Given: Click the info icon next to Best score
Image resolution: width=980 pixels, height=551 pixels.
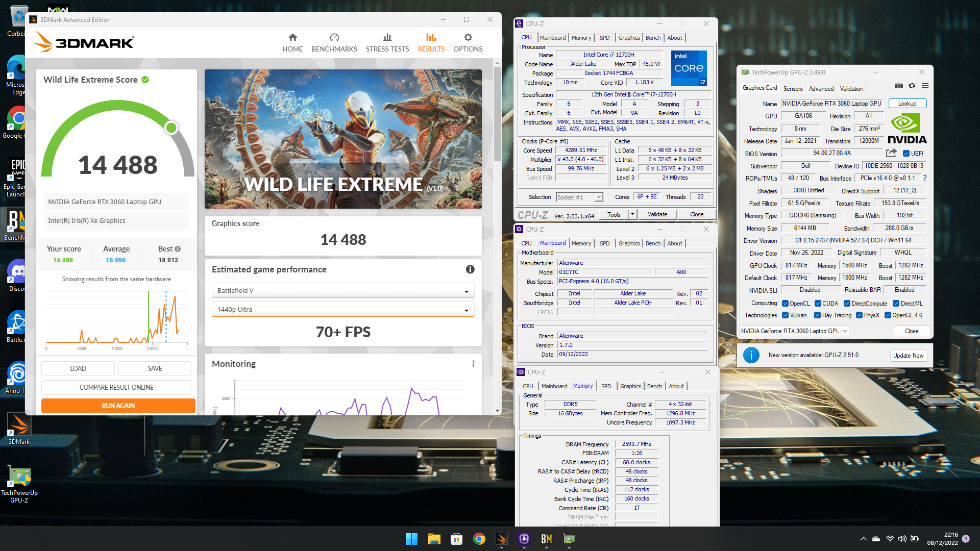Looking at the screenshot, I should (178, 249).
